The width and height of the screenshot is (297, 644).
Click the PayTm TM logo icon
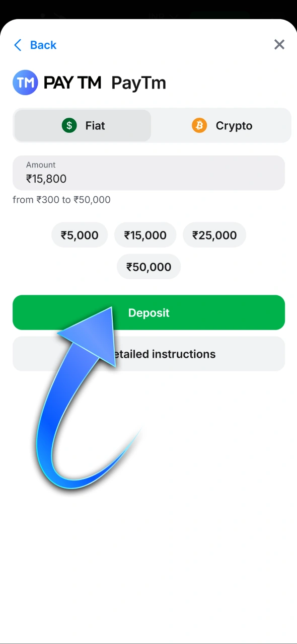[25, 82]
